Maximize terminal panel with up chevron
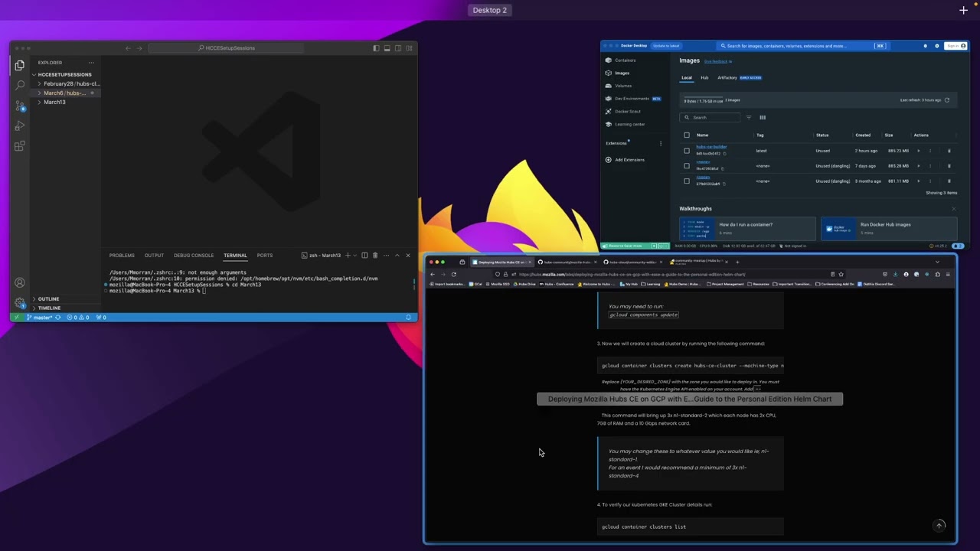Image resolution: width=980 pixels, height=551 pixels. click(x=397, y=255)
